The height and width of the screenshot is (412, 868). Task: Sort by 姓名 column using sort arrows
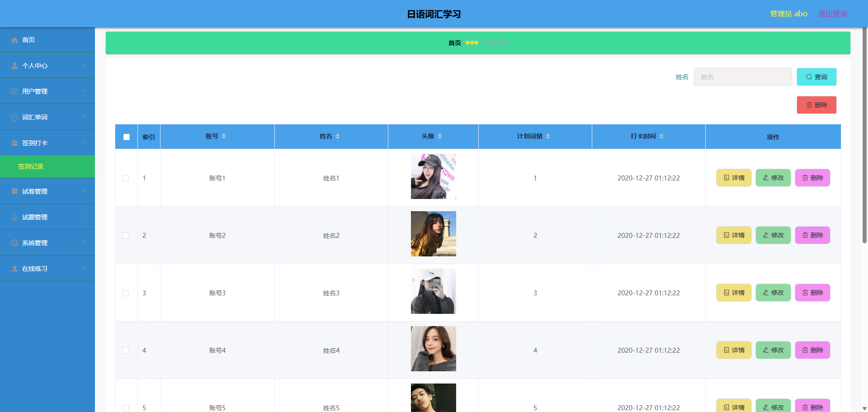coord(338,137)
